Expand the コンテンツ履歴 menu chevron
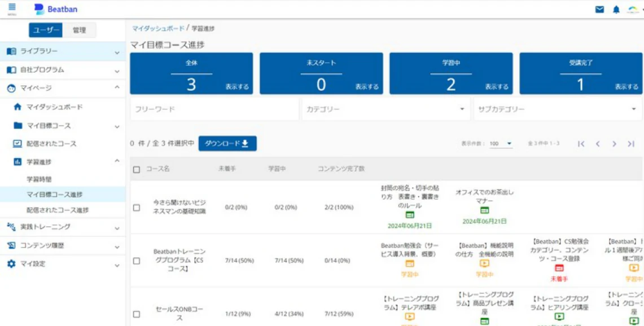Image resolution: width=644 pixels, height=326 pixels. (117, 247)
